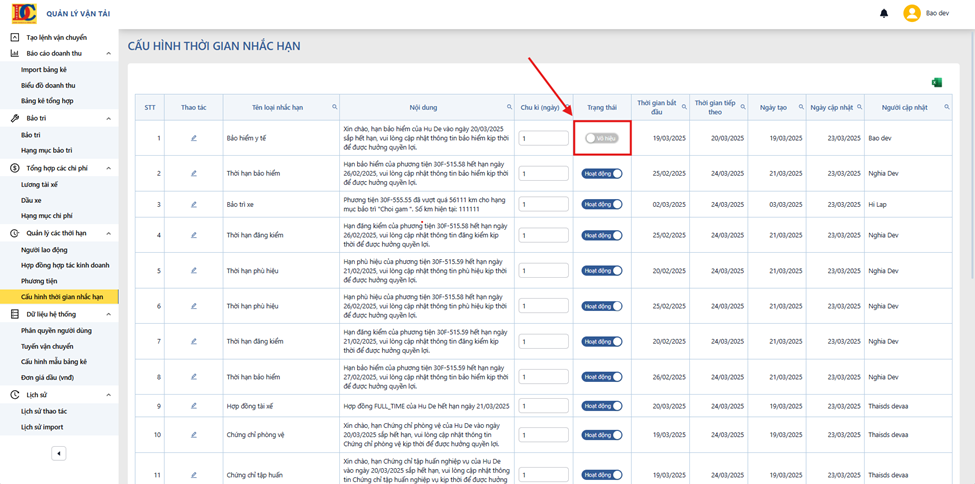Enable the Vô hiệu toggle in row 1

click(x=601, y=138)
